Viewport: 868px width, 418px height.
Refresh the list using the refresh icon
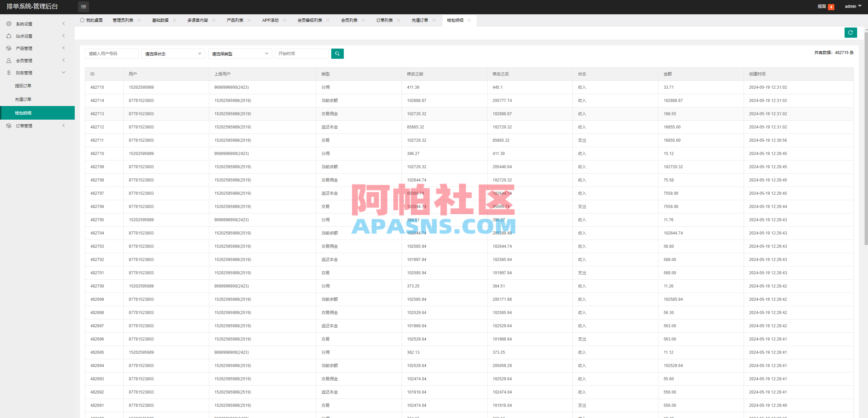click(850, 33)
